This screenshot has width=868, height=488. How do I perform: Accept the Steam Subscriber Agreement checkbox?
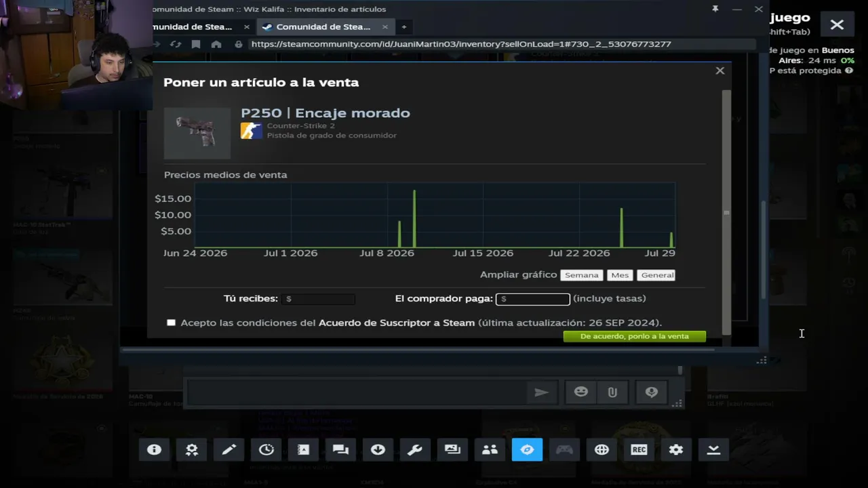(x=171, y=323)
